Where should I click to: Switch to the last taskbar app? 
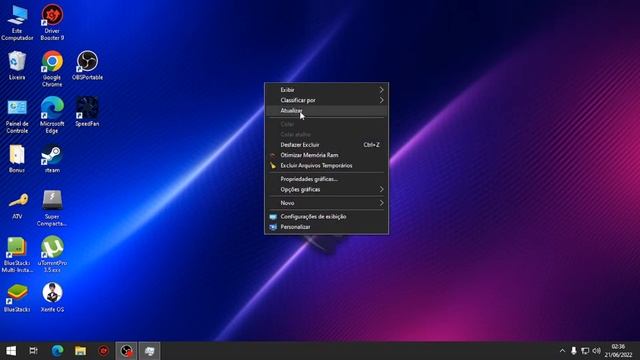150,351
